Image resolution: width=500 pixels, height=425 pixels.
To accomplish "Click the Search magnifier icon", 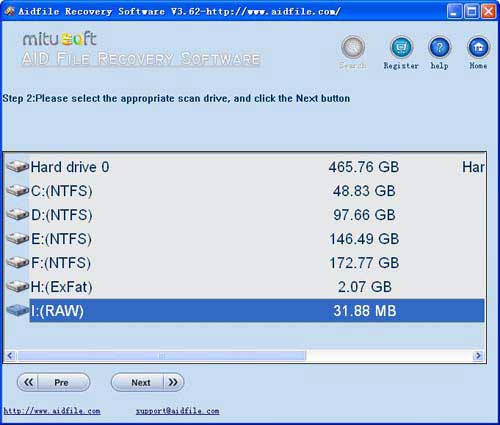I will click(x=353, y=47).
